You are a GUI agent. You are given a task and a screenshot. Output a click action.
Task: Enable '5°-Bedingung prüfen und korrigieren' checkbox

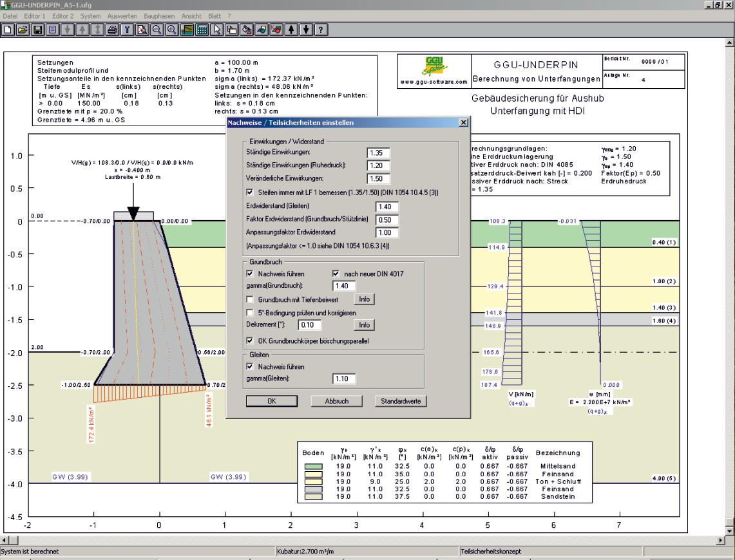tap(250, 313)
